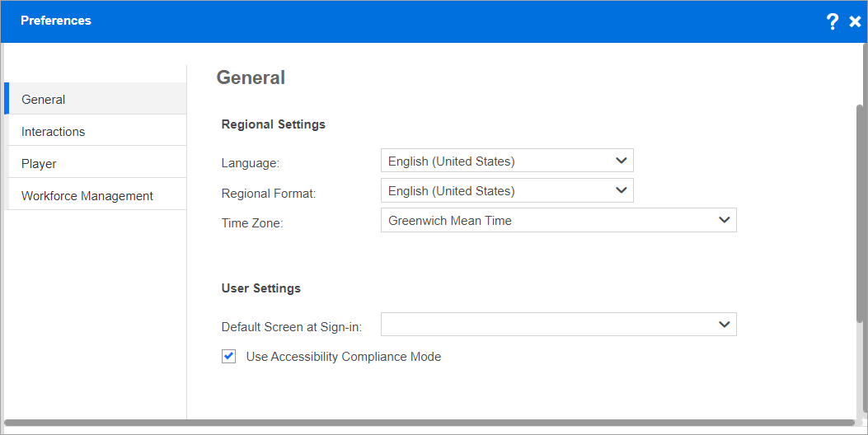This screenshot has width=868, height=435.
Task: Click the 'Use Accessibility Compliance Mode' label text
Action: pyautogui.click(x=344, y=357)
